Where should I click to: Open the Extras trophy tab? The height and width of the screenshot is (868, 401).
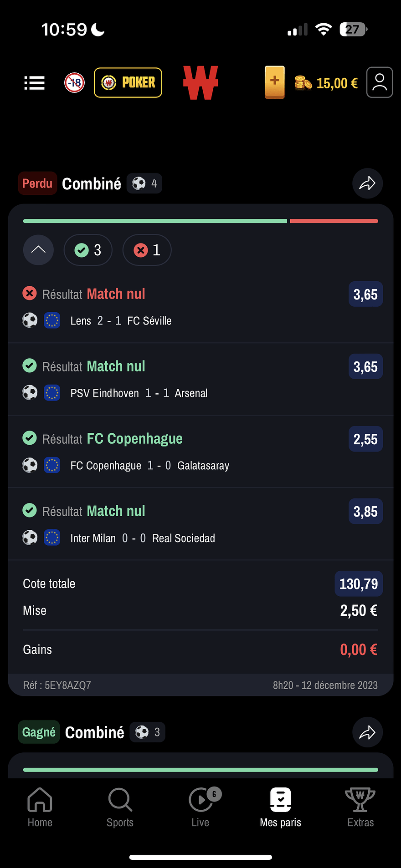pyautogui.click(x=360, y=807)
